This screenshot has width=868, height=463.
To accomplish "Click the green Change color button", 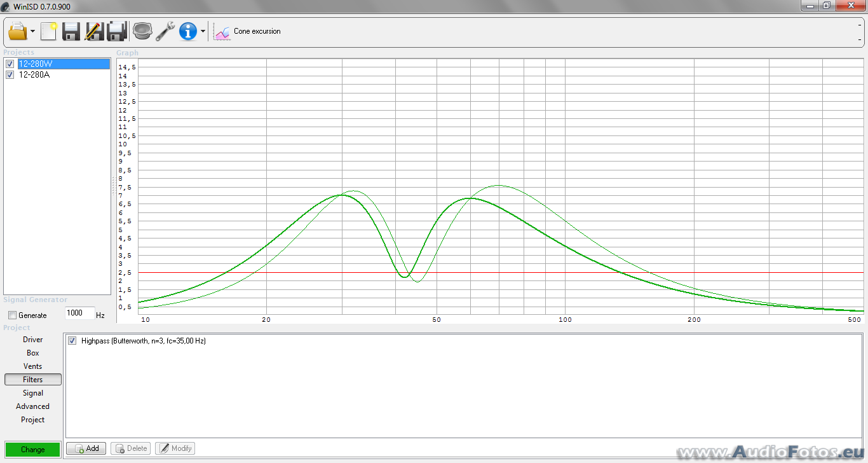I will (32, 450).
